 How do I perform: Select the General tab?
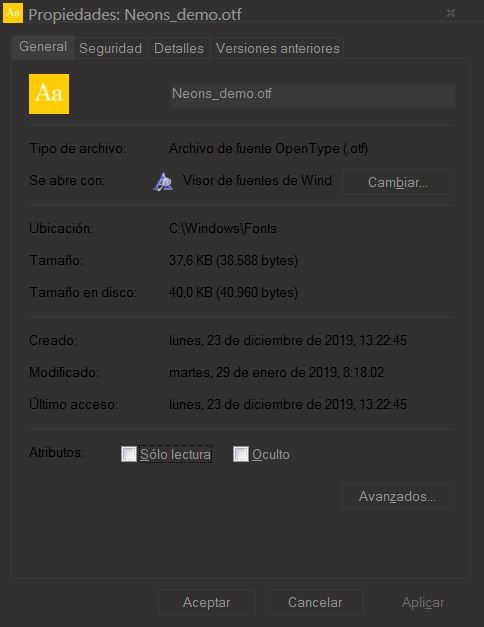(x=43, y=47)
